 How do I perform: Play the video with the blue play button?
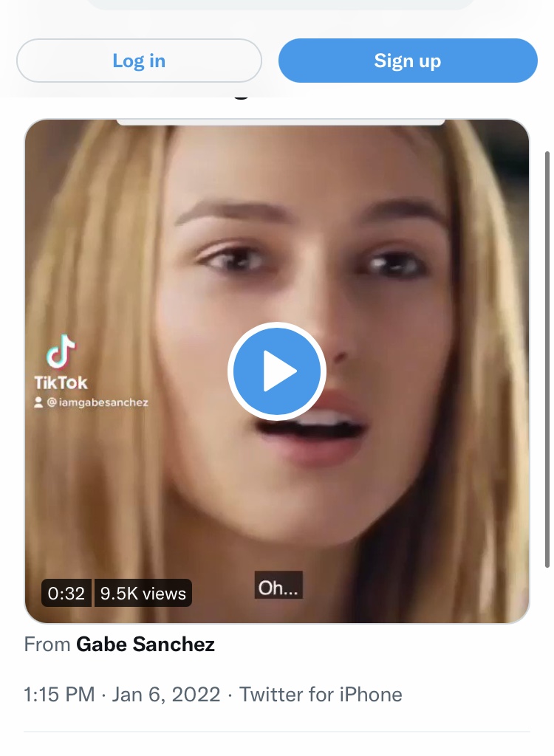pyautogui.click(x=277, y=371)
